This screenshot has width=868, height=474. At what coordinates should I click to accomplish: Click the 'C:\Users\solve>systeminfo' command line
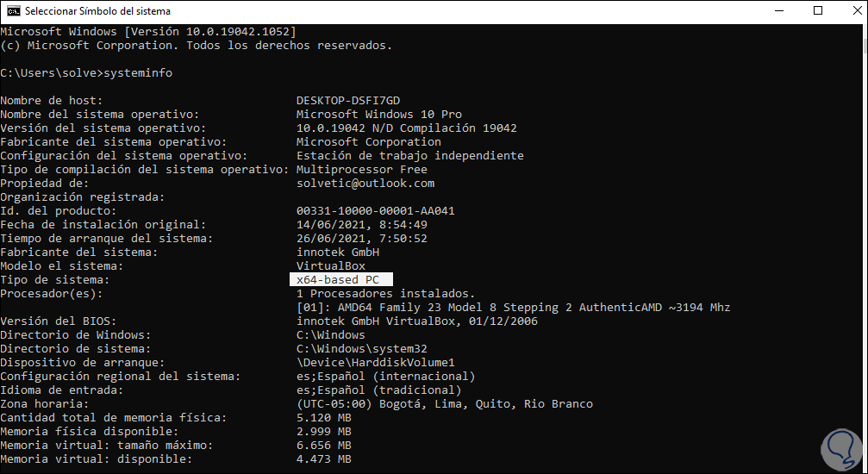(86, 73)
